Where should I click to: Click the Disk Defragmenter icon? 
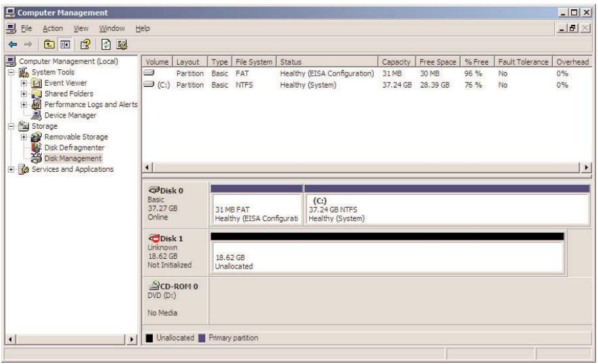pos(37,147)
